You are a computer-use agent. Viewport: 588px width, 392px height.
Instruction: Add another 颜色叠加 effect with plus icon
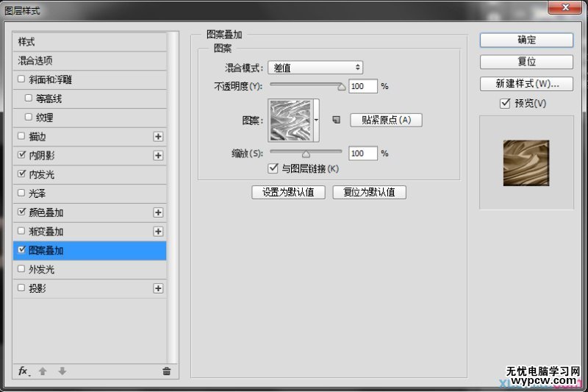158,213
